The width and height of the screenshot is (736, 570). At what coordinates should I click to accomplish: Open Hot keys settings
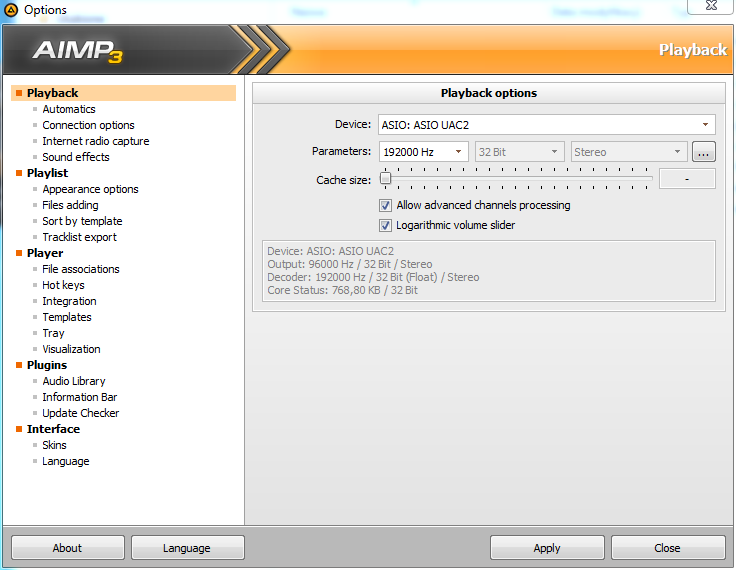coord(63,285)
